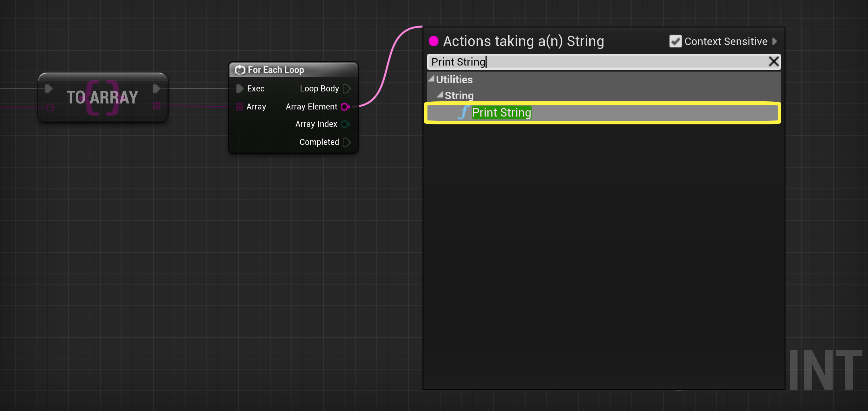Toggle the Context Sensitive checkbox
Viewport: 868px width, 411px height.
coord(675,41)
